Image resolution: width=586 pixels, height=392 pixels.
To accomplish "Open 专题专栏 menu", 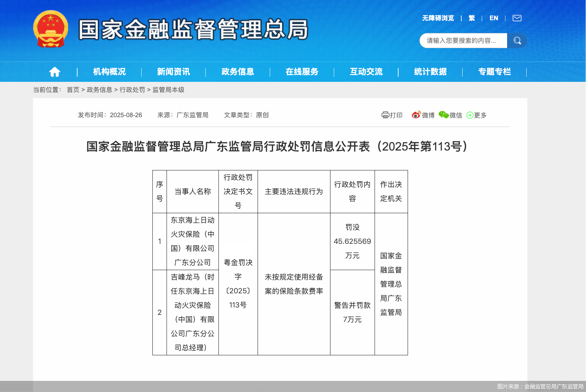I will 495,72.
